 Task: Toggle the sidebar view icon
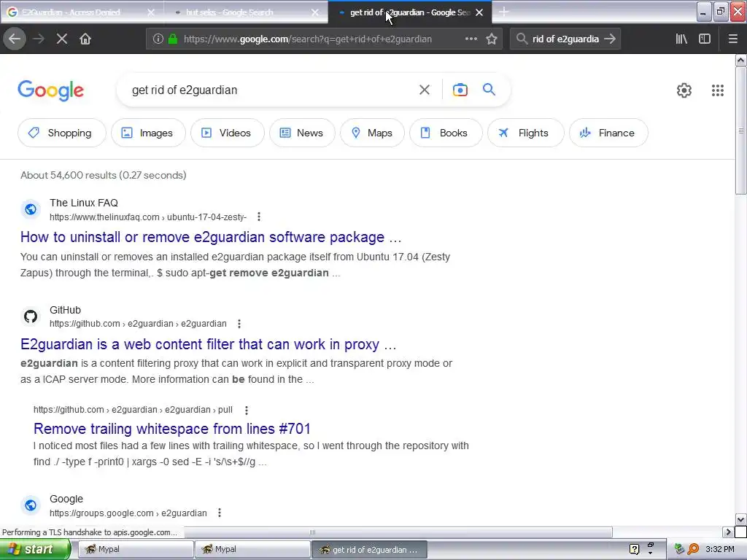pos(705,39)
